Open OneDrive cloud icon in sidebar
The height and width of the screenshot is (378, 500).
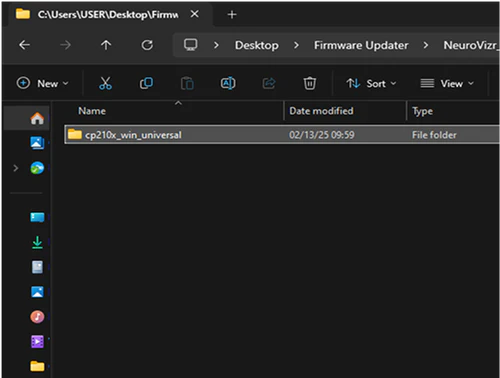[x=37, y=168]
